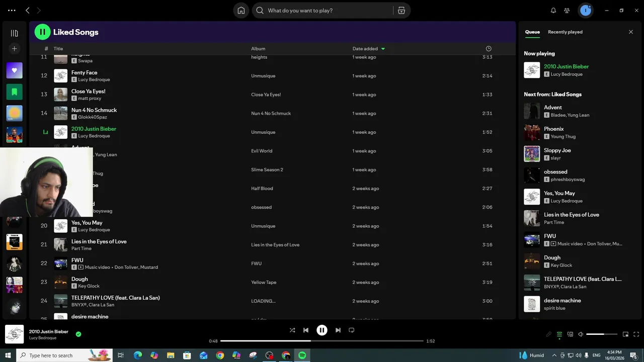The image size is (644, 362).
Task: Toggle the lyrics microphone icon
Action: click(x=549, y=334)
